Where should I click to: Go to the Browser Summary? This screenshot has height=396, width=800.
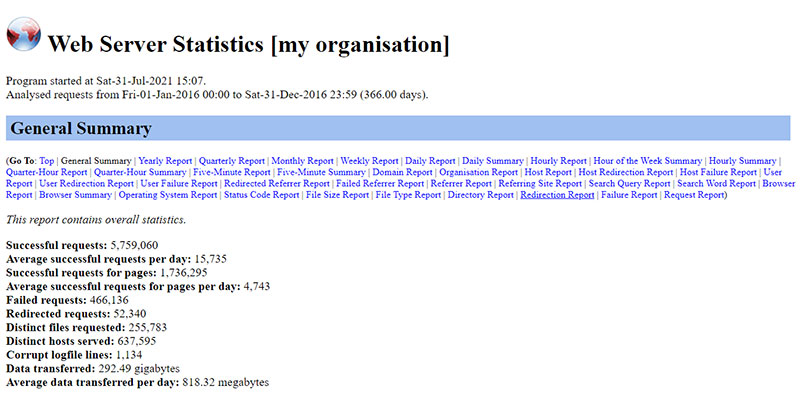76,194
